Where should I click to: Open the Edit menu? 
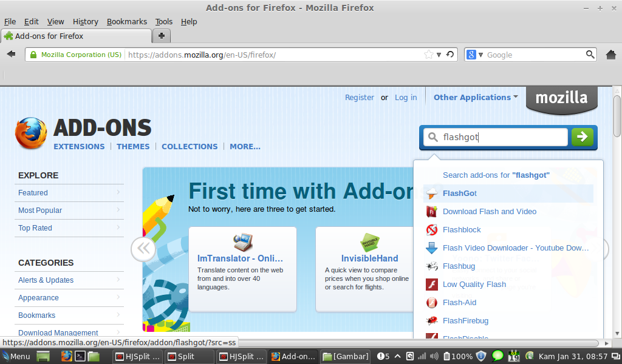(x=32, y=21)
